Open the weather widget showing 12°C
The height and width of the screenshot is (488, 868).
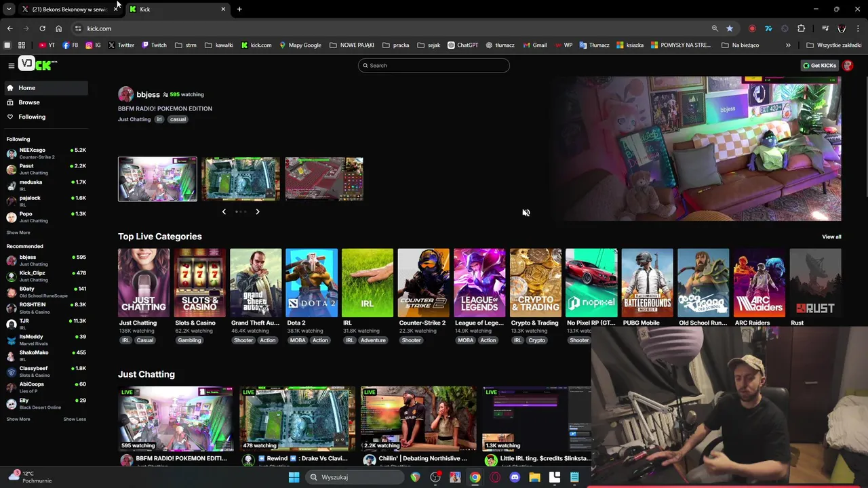(31, 477)
